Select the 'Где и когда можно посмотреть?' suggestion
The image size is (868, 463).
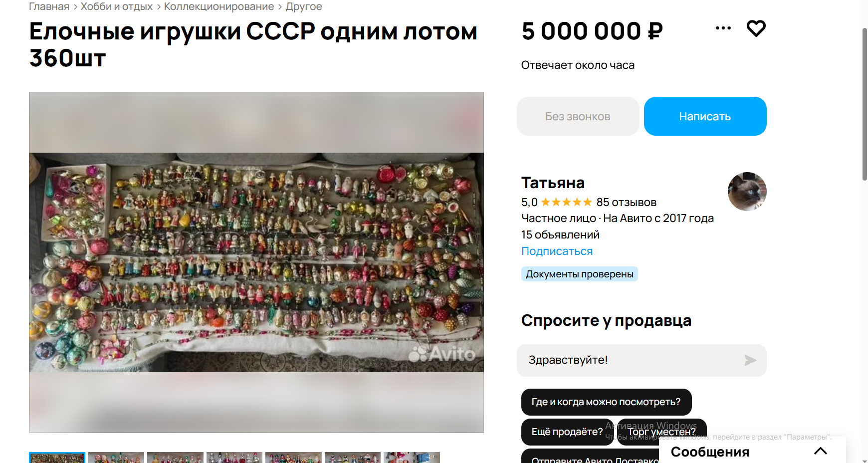[606, 402]
